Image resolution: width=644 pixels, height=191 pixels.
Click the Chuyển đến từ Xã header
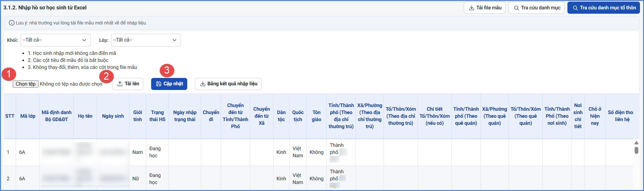[x=261, y=116]
